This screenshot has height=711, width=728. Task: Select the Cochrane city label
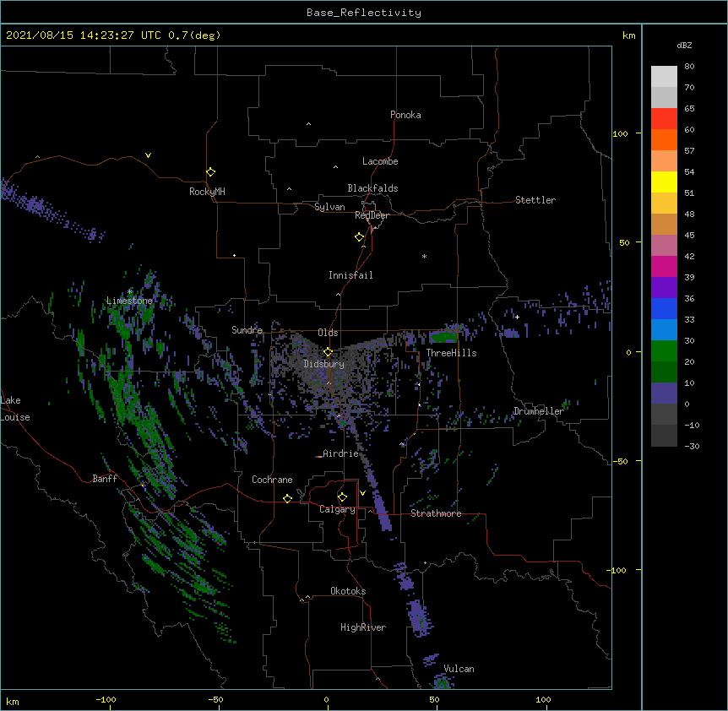272,480
